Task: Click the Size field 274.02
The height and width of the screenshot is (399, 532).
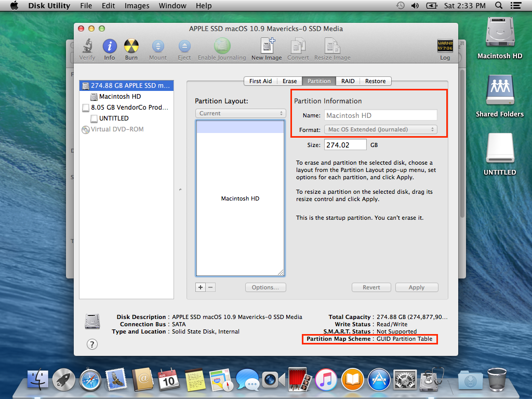Action: [345, 145]
